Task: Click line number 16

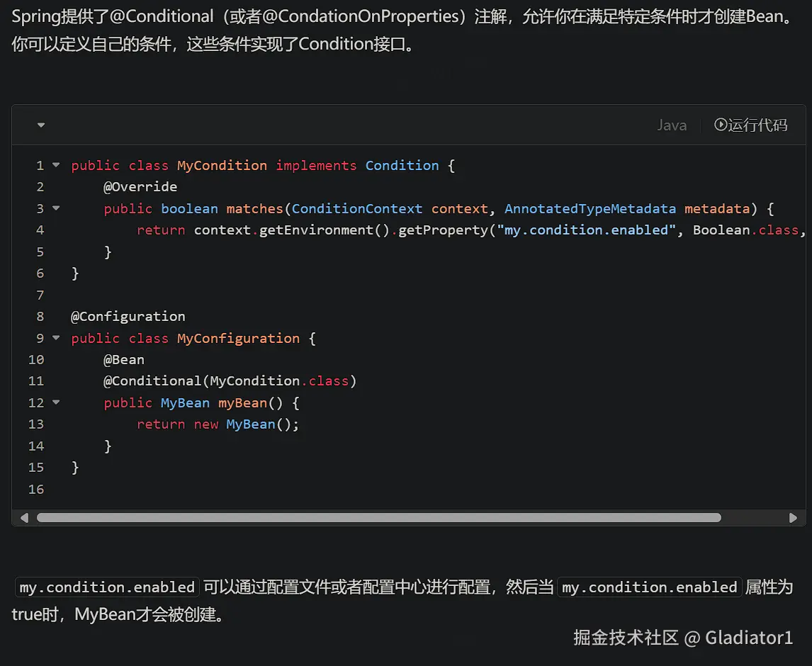Action: click(36, 490)
